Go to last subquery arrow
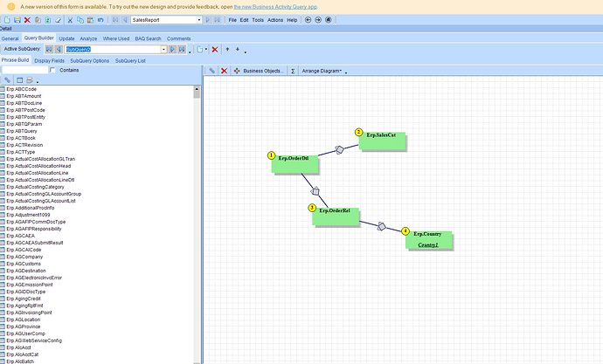 182,49
